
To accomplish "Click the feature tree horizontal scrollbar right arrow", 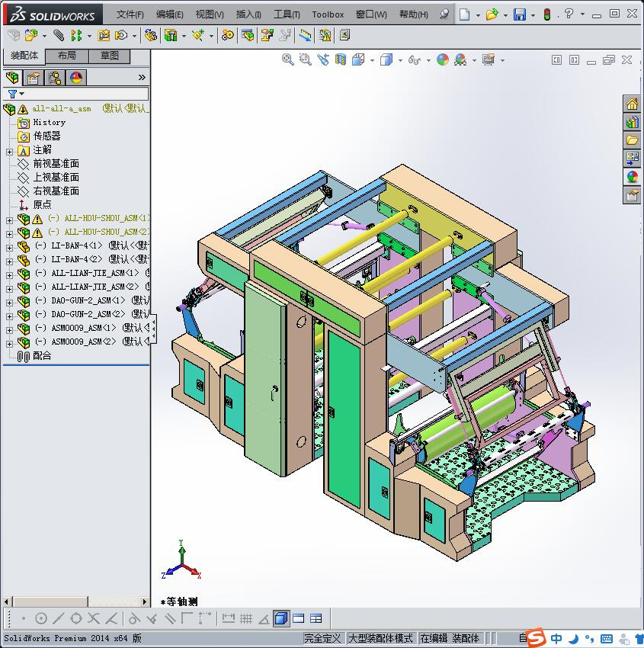I will [x=144, y=601].
